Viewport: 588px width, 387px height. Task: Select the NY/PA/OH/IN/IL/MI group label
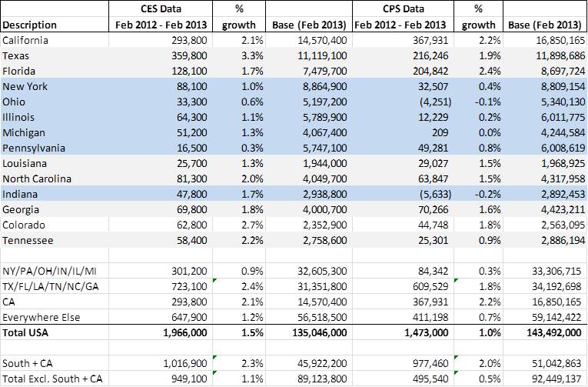pos(49,271)
